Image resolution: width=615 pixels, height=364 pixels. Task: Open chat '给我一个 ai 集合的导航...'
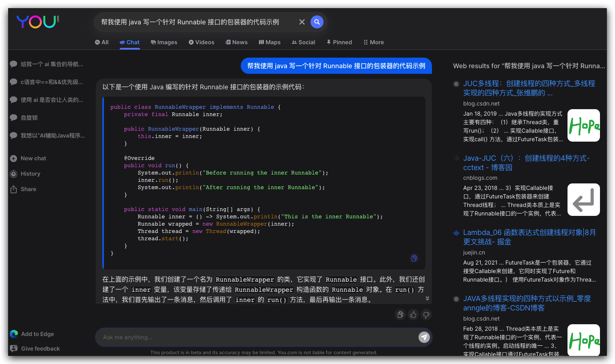pos(47,64)
